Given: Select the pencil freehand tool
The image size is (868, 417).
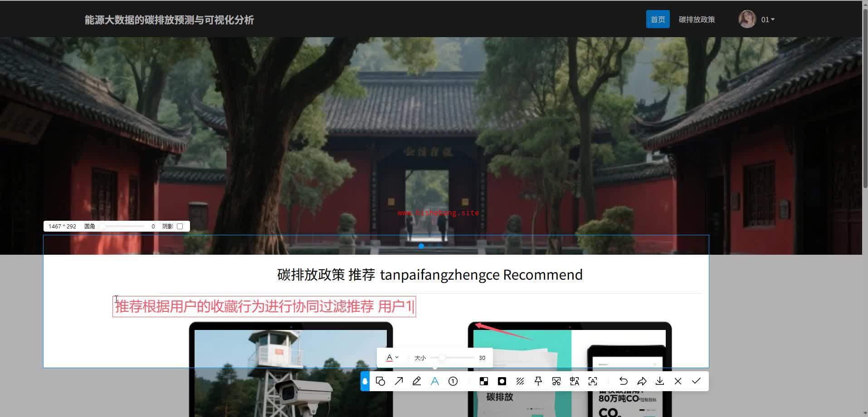Looking at the screenshot, I should 417,381.
